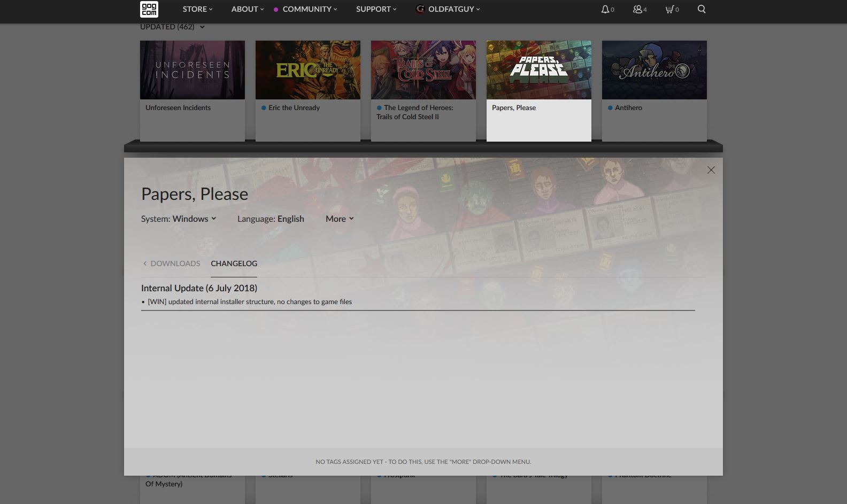Open Trails of Cold Steel II cover
This screenshot has width=847, height=504.
[423, 70]
